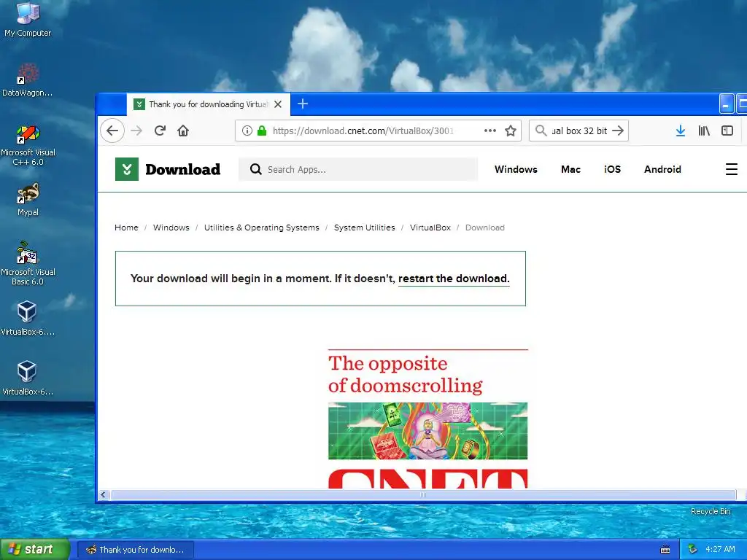
Task: Go to Home breadcrumb link
Action: (x=126, y=227)
